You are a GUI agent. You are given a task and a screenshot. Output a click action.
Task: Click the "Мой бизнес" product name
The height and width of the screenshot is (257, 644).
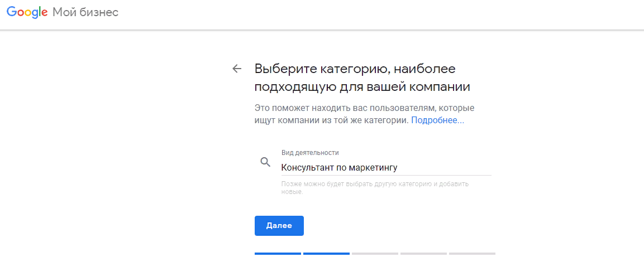tap(85, 13)
